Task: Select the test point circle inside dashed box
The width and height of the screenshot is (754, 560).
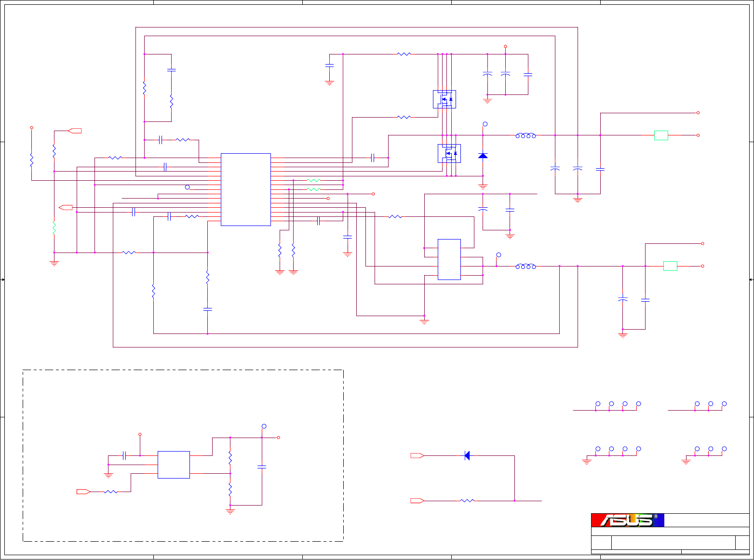Action: point(264,426)
